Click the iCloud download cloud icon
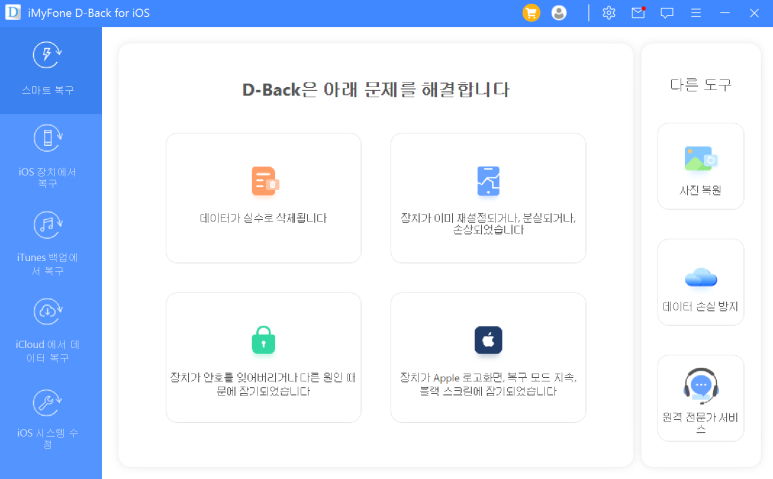This screenshot has height=479, width=773. pyautogui.click(x=47, y=311)
